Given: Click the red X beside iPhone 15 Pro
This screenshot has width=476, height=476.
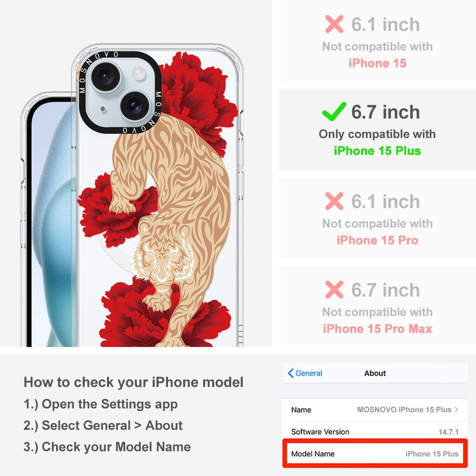Looking at the screenshot, I should 334,201.
